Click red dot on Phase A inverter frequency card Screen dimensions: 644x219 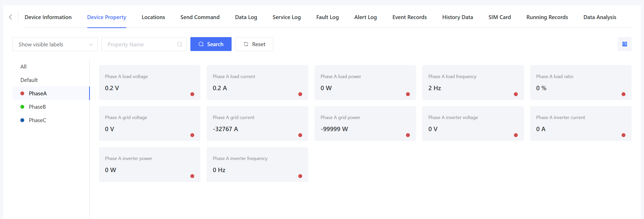pos(300,176)
